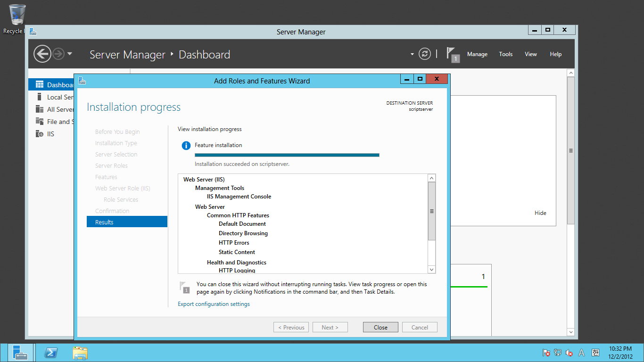Click the Server Selection wizard step
The height and width of the screenshot is (362, 644).
pyautogui.click(x=116, y=155)
